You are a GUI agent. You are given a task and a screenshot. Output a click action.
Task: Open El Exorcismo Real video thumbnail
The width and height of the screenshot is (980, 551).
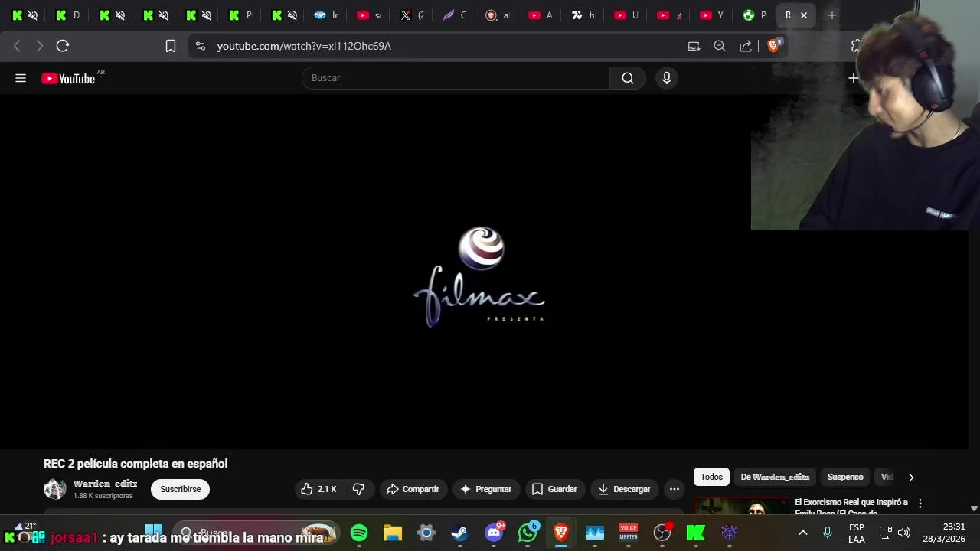click(741, 507)
